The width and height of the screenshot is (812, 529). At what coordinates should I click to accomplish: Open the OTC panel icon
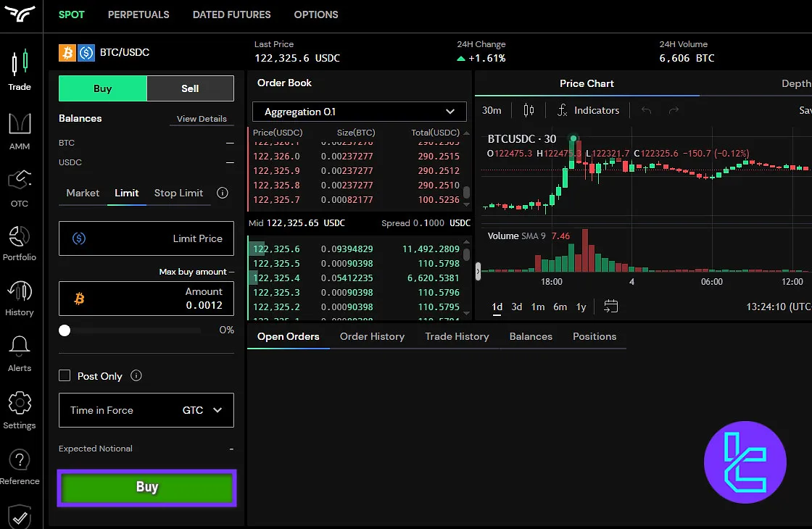[x=20, y=181]
